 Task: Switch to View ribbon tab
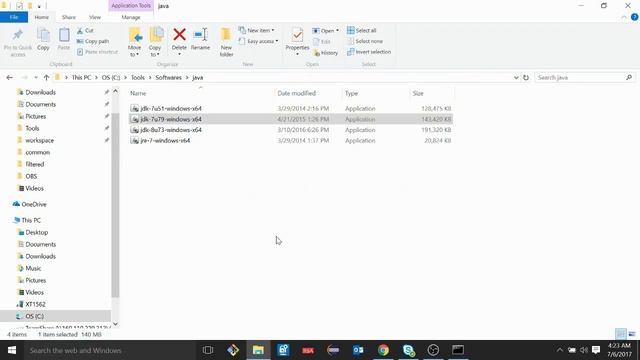[x=95, y=17]
